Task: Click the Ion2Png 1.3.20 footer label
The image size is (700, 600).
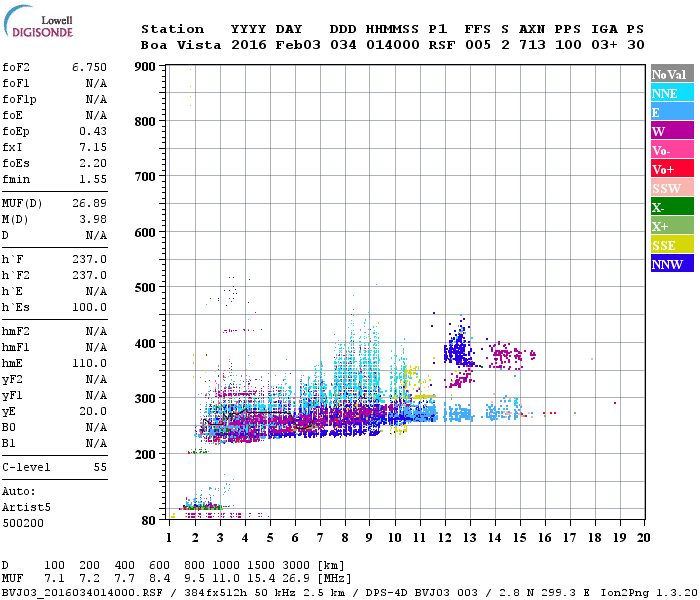Action: [x=649, y=593]
